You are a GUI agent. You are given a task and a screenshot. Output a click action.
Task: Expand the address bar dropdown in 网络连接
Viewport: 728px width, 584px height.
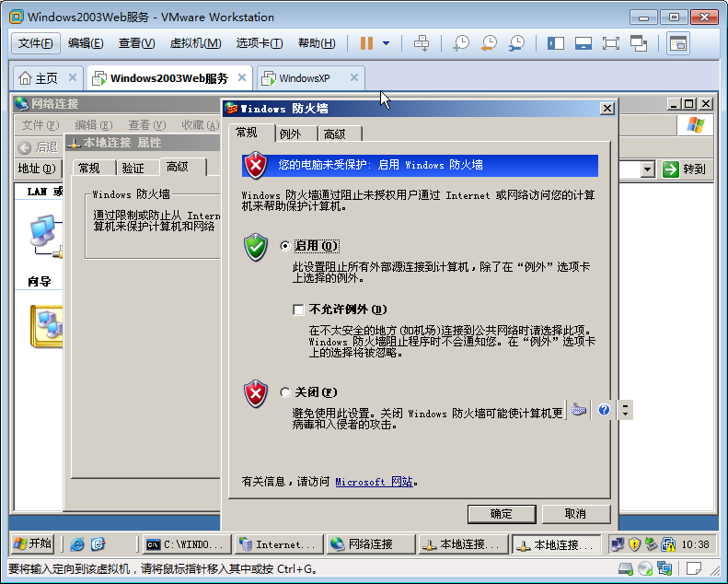click(x=648, y=169)
